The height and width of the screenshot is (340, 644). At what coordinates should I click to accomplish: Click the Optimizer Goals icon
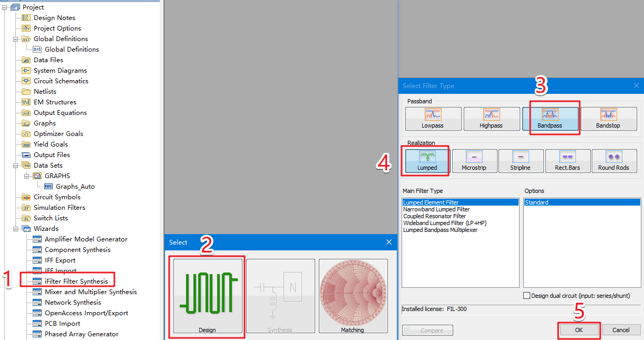(26, 134)
